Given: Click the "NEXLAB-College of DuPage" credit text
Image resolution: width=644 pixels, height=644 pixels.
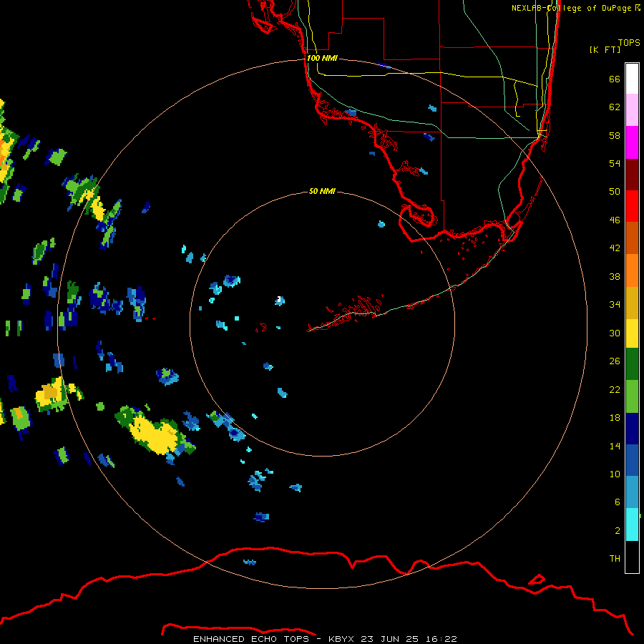Looking at the screenshot, I should click(x=571, y=8).
